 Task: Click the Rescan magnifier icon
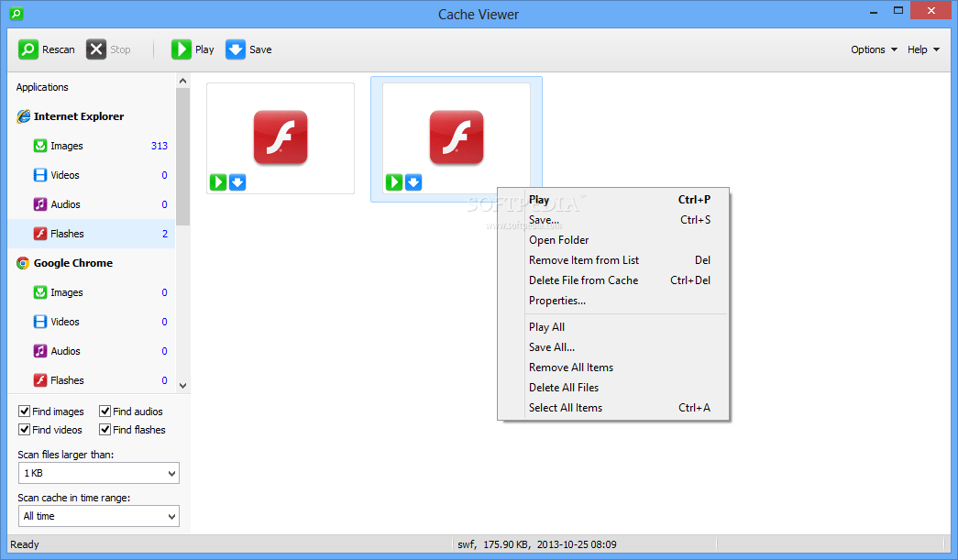(x=28, y=49)
